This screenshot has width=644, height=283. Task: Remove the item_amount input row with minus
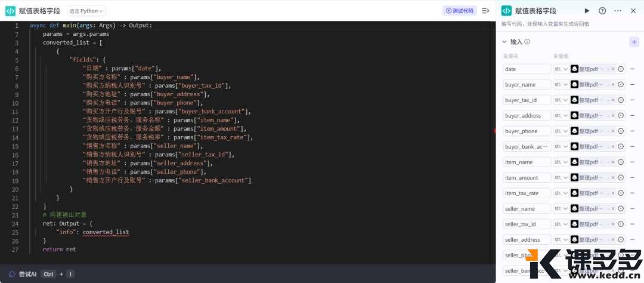click(x=633, y=178)
